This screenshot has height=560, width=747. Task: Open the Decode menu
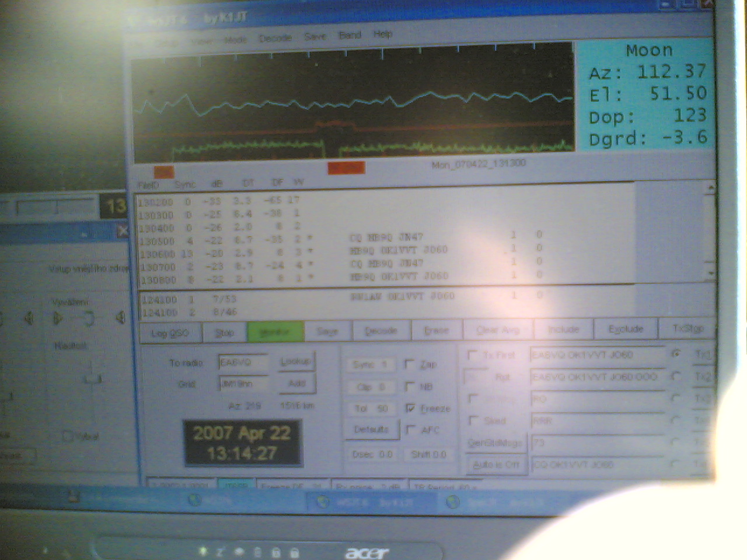pos(275,37)
